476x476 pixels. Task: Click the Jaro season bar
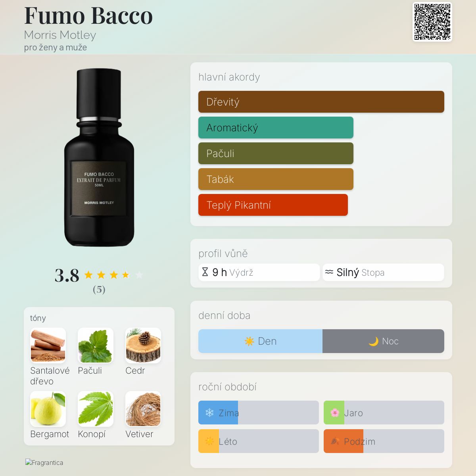384,413
